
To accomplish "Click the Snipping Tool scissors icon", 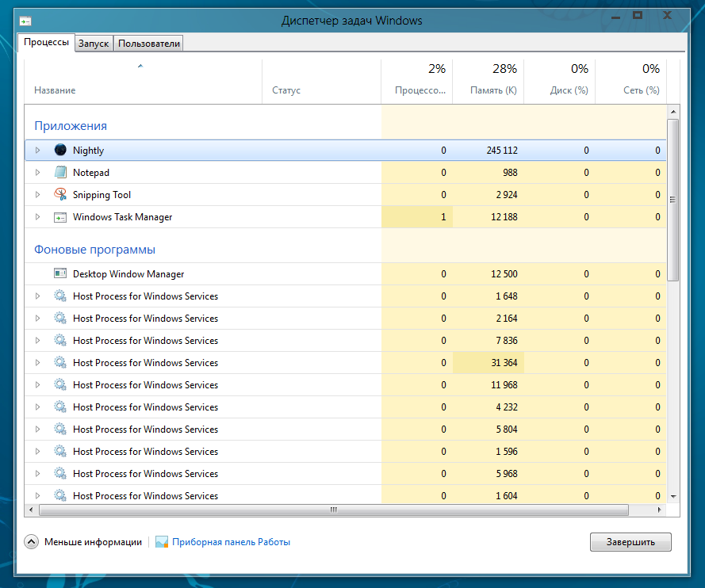I will pos(60,194).
